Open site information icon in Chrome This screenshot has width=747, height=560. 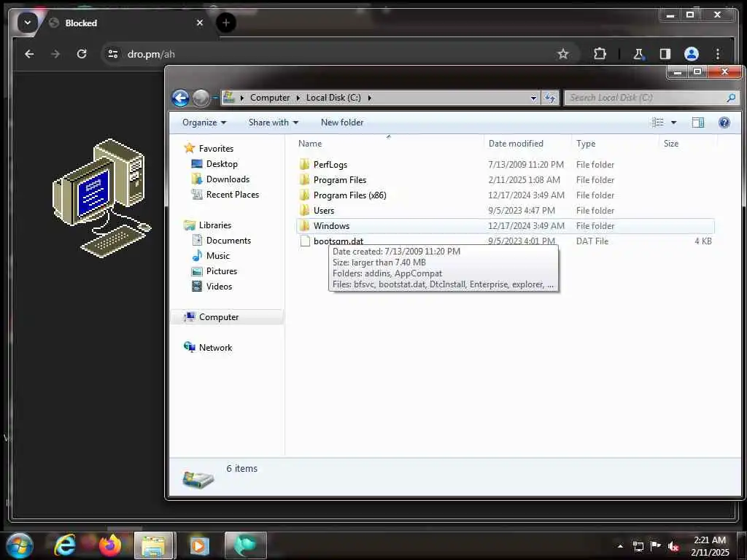[113, 54]
